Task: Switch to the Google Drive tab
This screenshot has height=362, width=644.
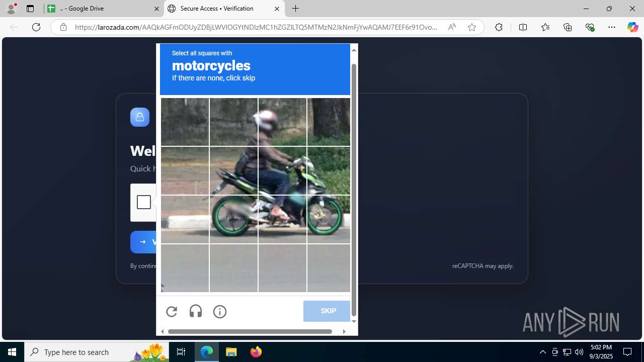Action: pyautogui.click(x=103, y=9)
